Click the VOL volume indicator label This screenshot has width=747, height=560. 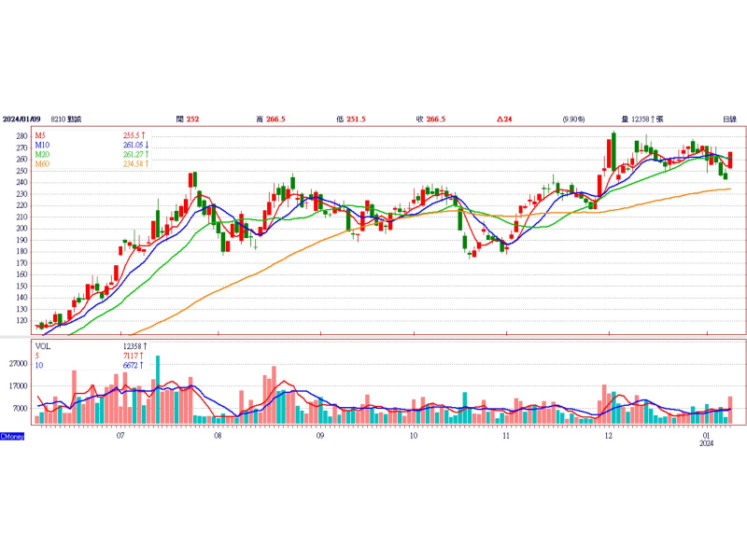point(43,345)
